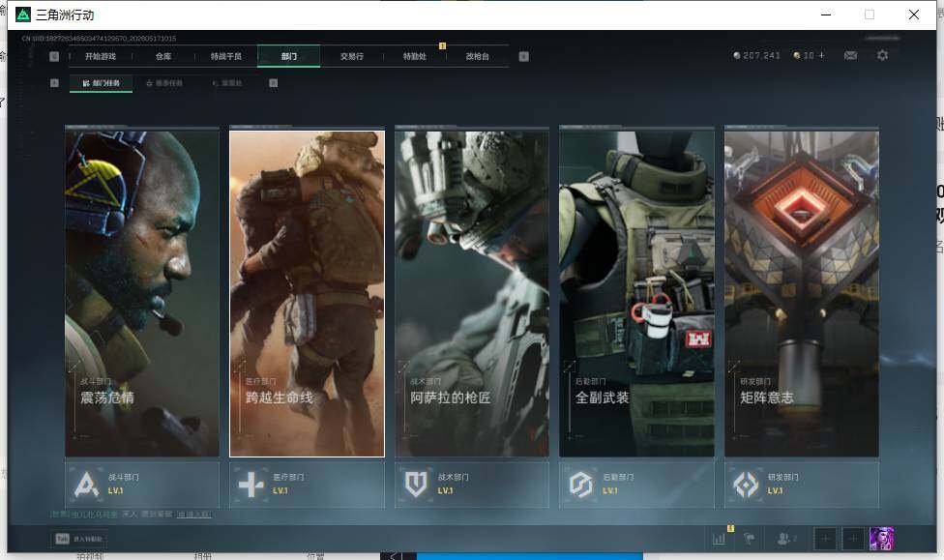Open the 特战干员 tab
This screenshot has width=944, height=560.
click(225, 56)
